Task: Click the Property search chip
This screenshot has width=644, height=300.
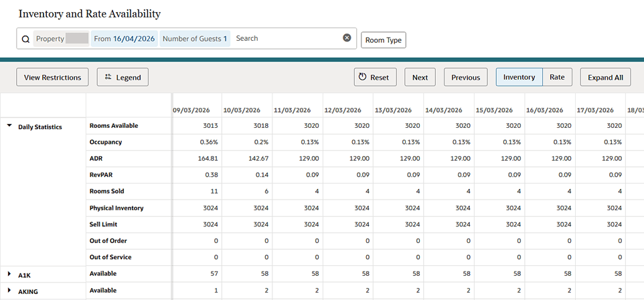Action: point(61,39)
